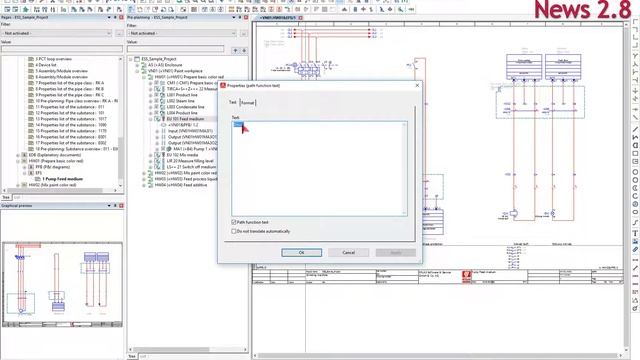
Task: Select the =VN01.HW01&EFS/1 document tab
Action: tap(277, 18)
